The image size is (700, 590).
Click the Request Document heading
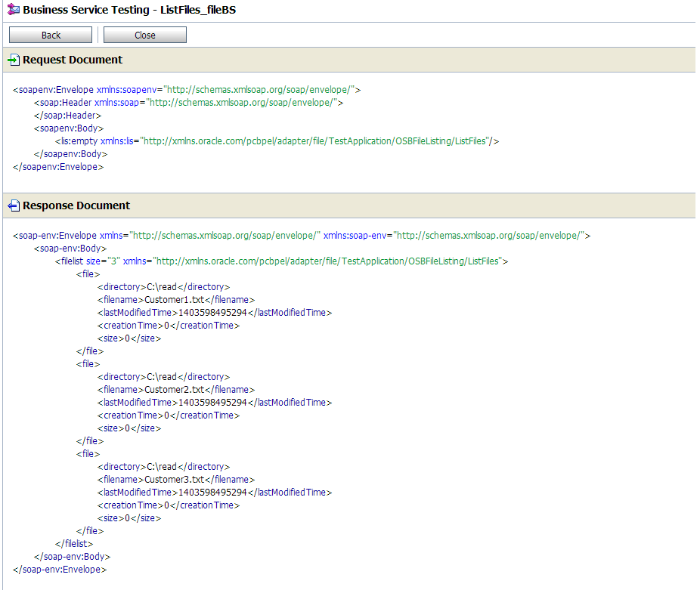(73, 60)
